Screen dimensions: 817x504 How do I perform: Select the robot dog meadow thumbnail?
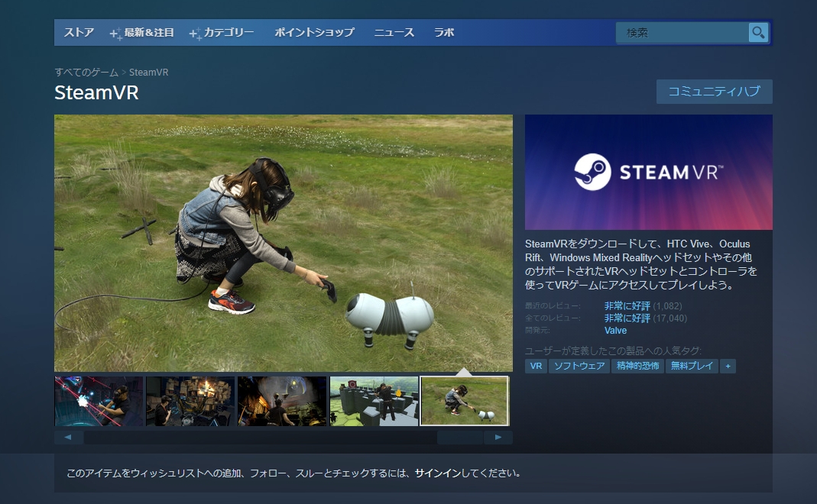[465, 401]
